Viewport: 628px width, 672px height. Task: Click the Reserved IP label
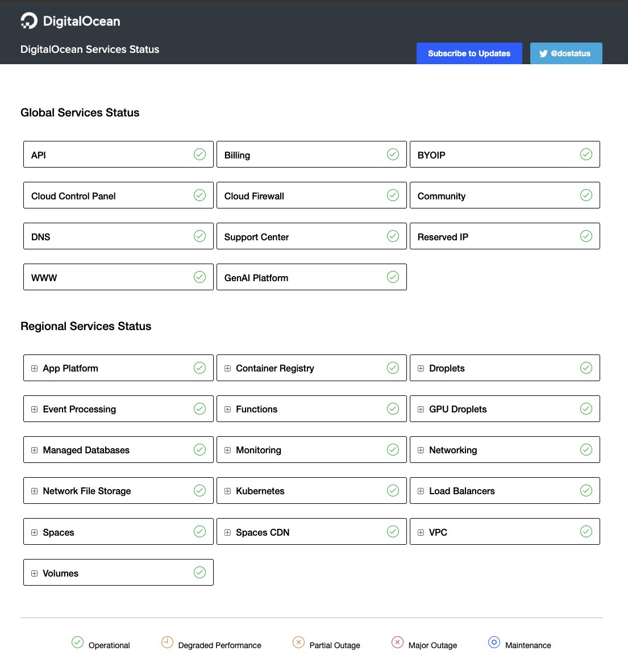coord(443,237)
